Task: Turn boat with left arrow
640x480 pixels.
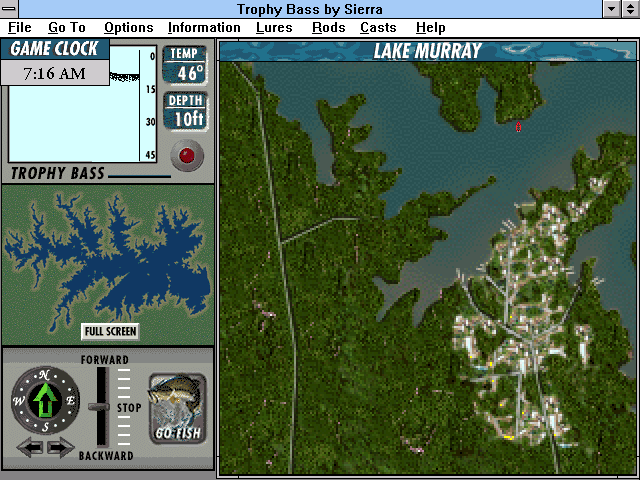Action: coord(30,447)
